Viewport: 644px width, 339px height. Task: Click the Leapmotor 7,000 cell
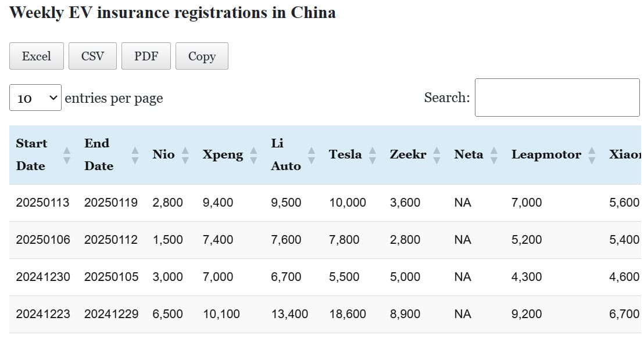click(x=527, y=203)
